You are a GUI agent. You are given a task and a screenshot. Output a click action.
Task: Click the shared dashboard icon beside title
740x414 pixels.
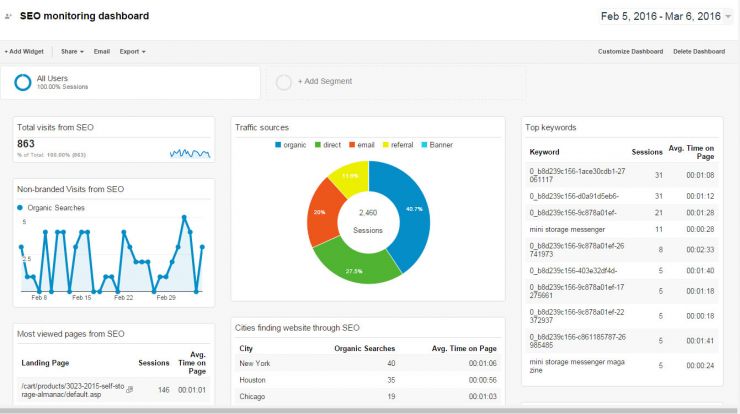coord(8,16)
